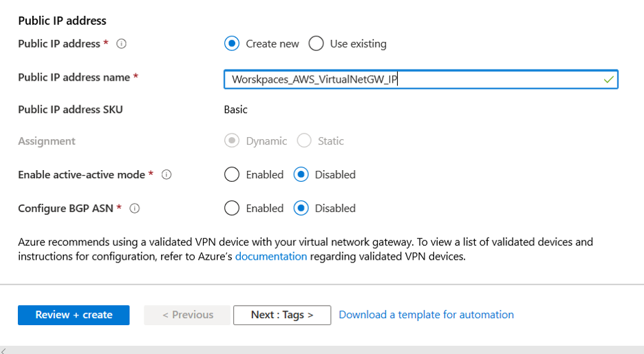
Task: Click scroll left arrow at bottom left
Action: pyautogui.click(x=3, y=350)
